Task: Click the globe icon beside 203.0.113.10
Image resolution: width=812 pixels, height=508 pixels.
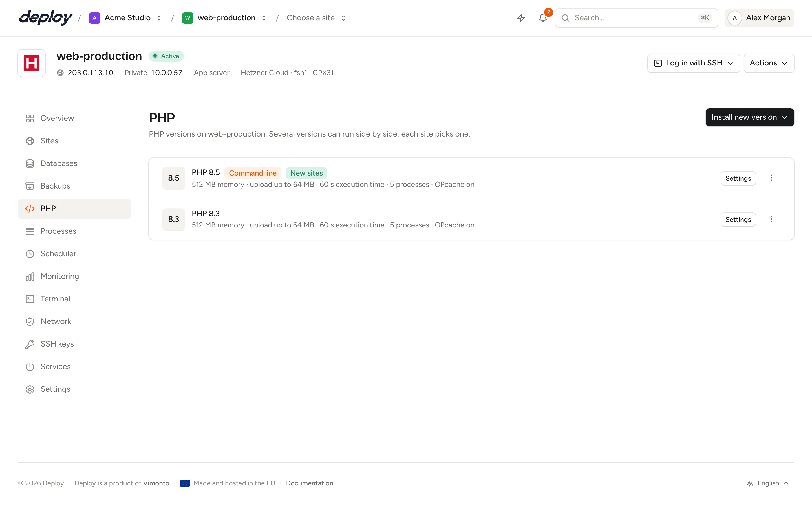Action: (x=60, y=73)
